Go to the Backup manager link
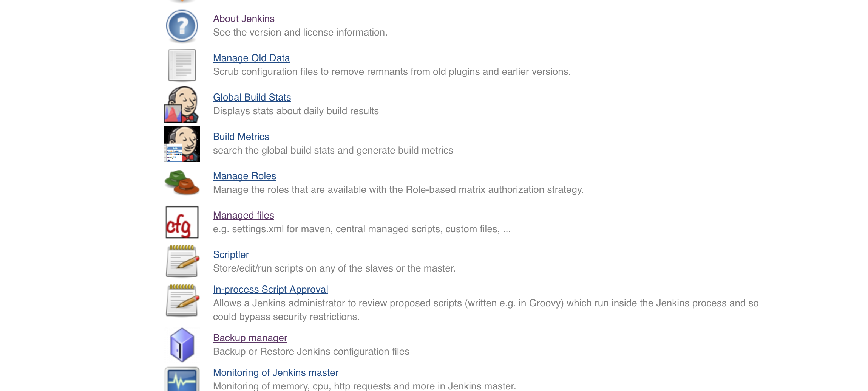The image size is (868, 391). tap(250, 338)
